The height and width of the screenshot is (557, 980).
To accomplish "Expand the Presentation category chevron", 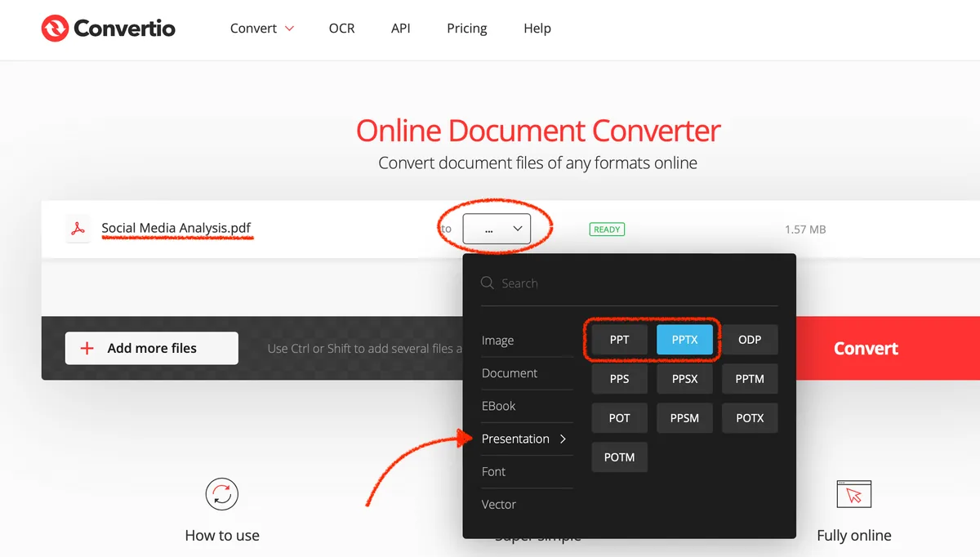I will 563,439.
